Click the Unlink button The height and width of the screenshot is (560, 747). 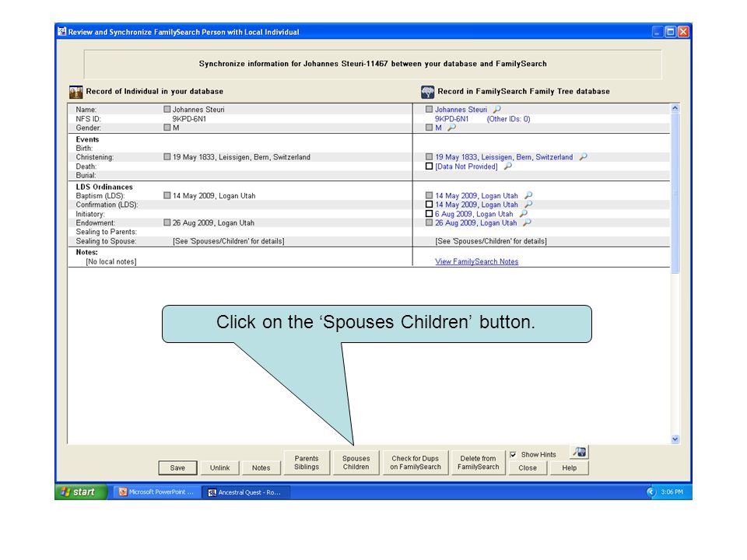coord(219,467)
